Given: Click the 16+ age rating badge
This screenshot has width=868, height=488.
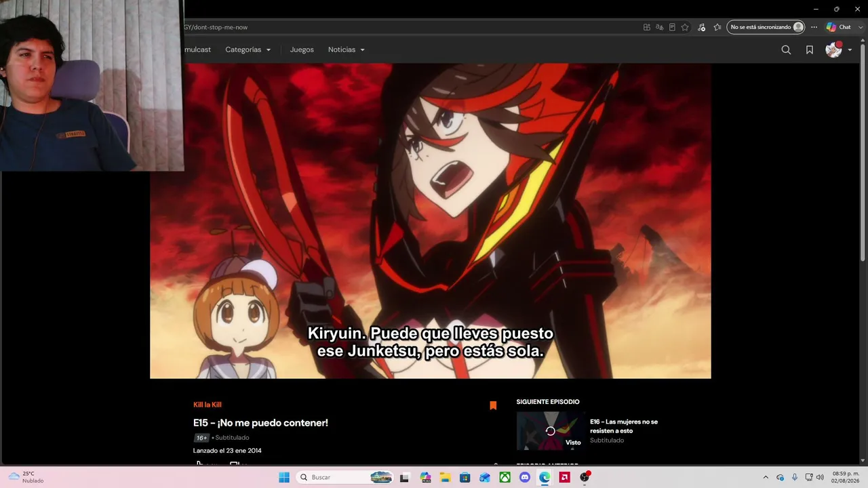Looking at the screenshot, I should click(x=202, y=438).
